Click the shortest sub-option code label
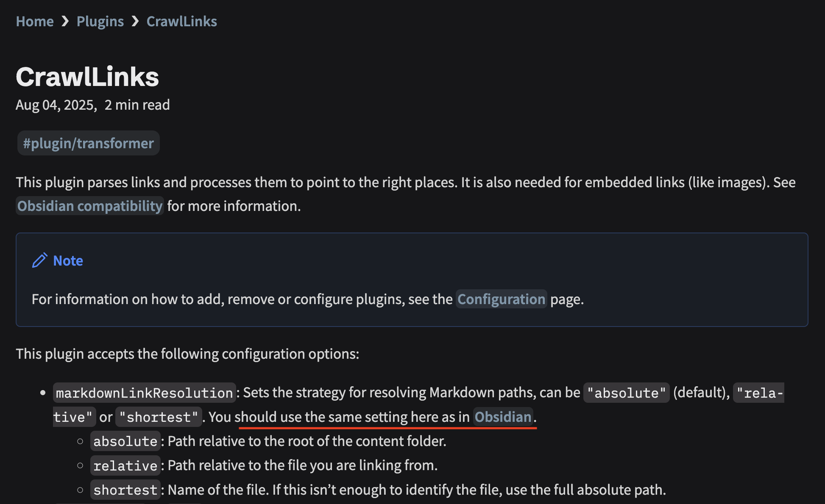The image size is (825, 504). point(125,490)
